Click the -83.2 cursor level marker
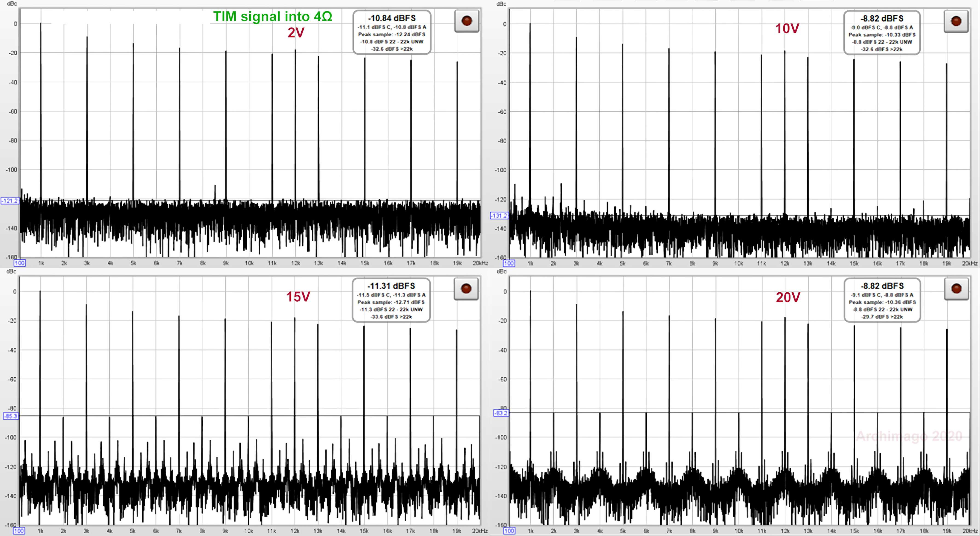 click(x=501, y=413)
